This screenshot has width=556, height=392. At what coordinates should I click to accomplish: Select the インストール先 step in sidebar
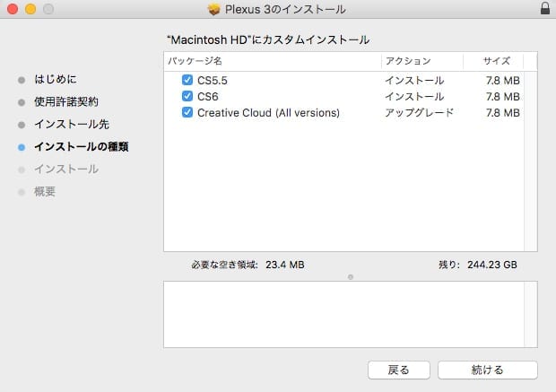coord(72,124)
